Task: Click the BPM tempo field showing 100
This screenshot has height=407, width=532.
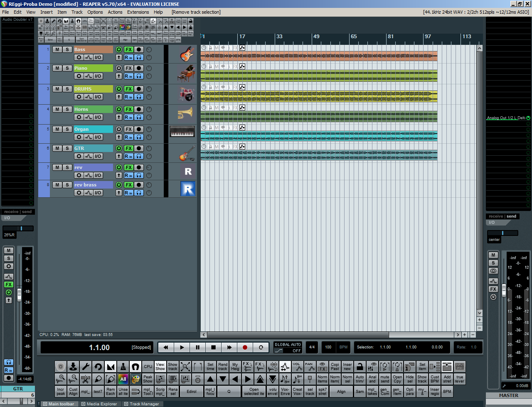Action: pyautogui.click(x=328, y=347)
